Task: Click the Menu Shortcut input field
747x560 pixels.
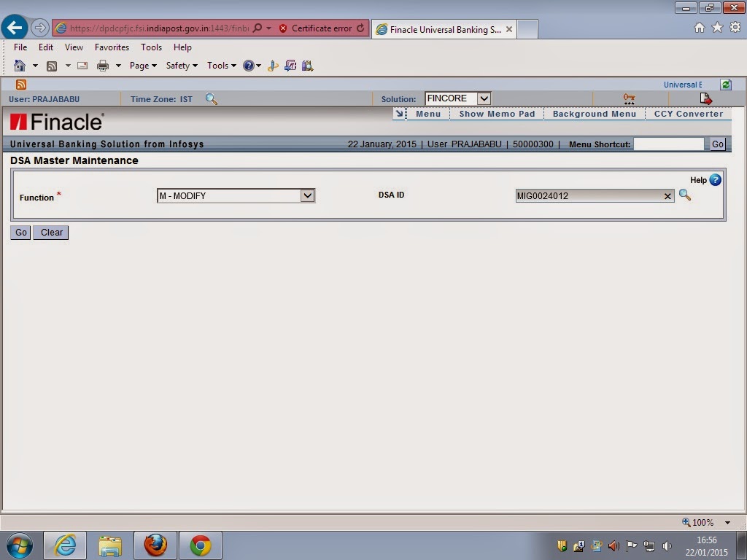Action: click(x=669, y=144)
